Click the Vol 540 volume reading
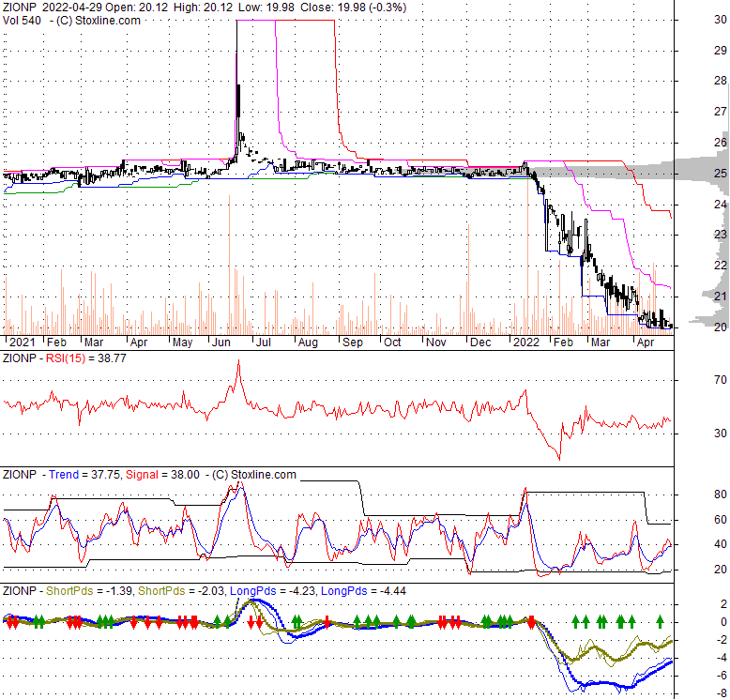The image size is (730, 700). point(22,21)
